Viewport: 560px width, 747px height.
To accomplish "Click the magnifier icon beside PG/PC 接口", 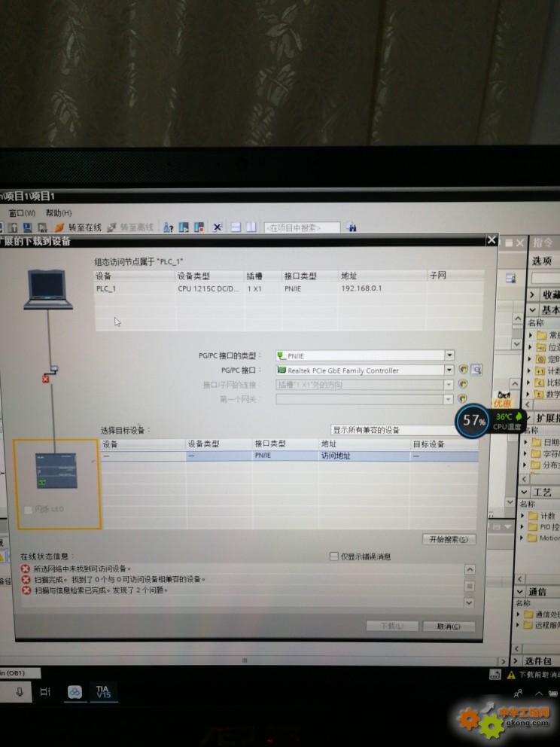I will (476, 369).
